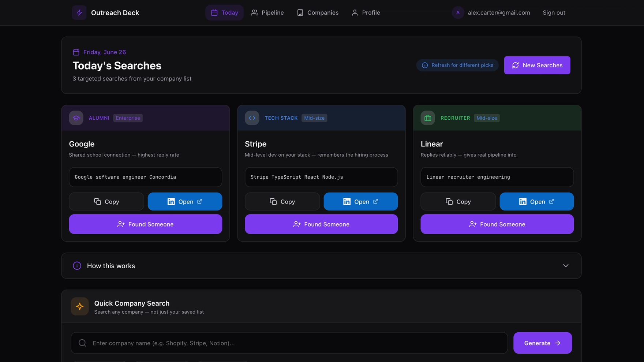The width and height of the screenshot is (644, 362).
Task: Click the Stripe company name on the Tech Stack card
Action: (255, 144)
